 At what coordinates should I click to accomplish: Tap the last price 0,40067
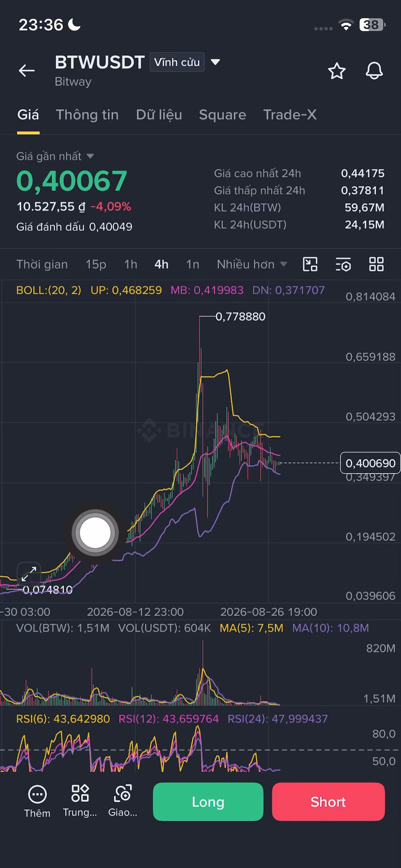(72, 181)
